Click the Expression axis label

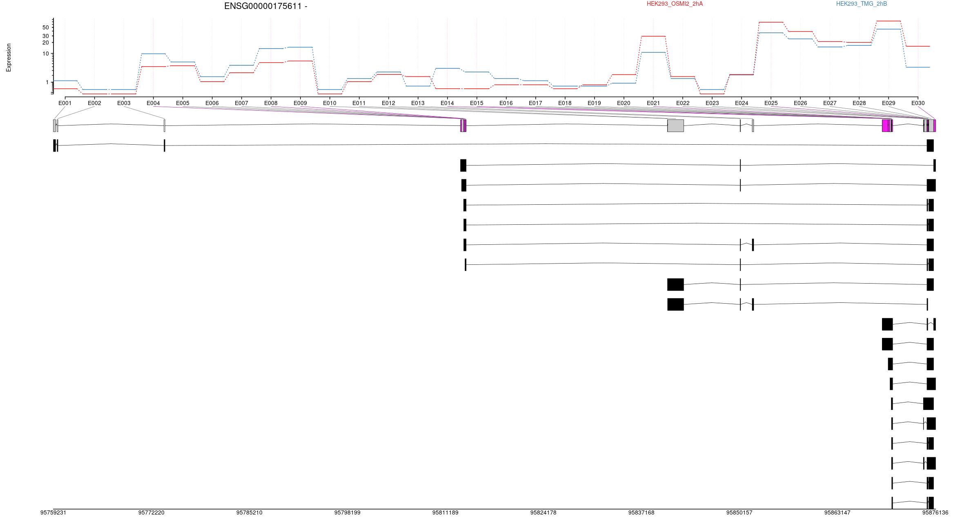[9, 58]
